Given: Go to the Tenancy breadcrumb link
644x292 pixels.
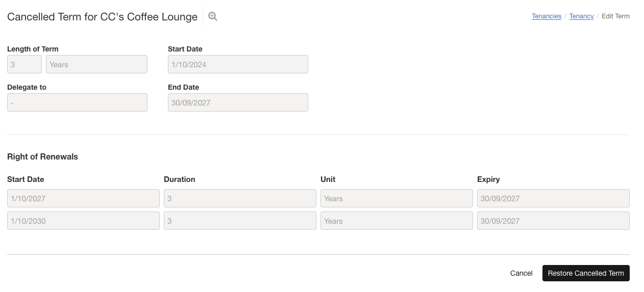Looking at the screenshot, I should click(x=581, y=16).
